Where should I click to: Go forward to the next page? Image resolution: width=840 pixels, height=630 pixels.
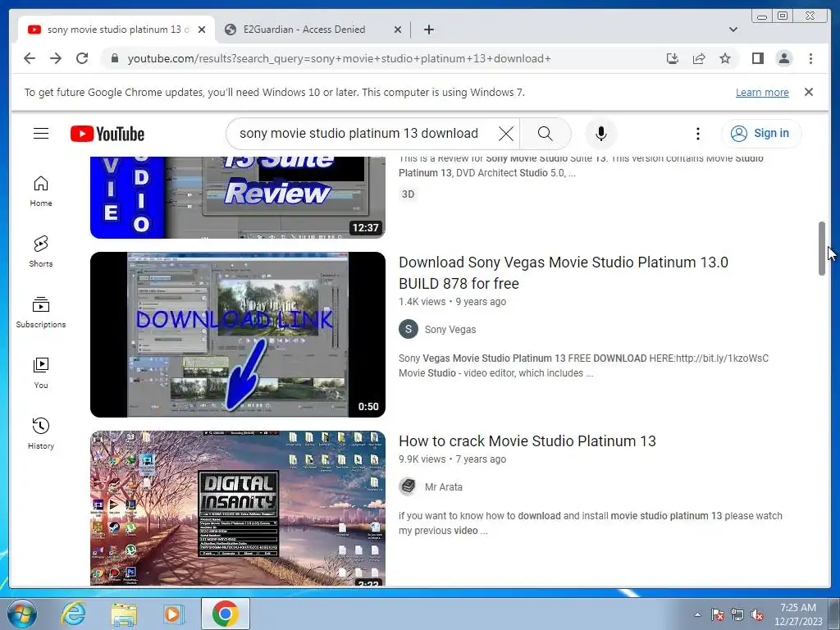(x=56, y=58)
